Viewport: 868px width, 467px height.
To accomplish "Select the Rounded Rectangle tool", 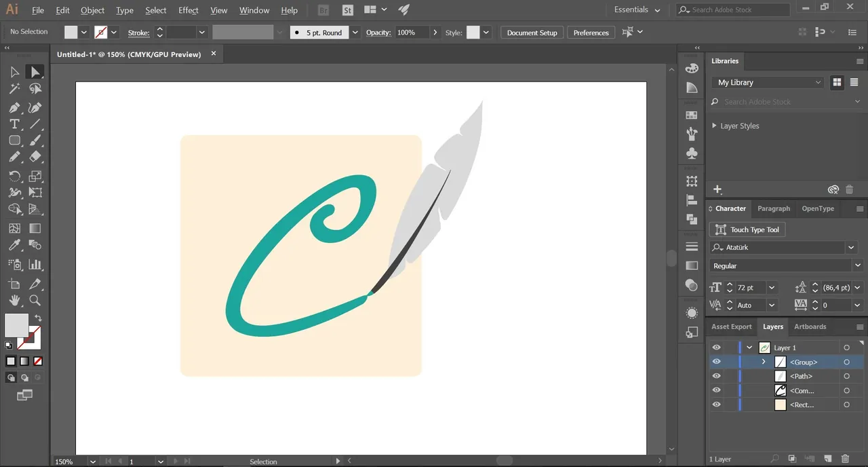I will tap(14, 141).
